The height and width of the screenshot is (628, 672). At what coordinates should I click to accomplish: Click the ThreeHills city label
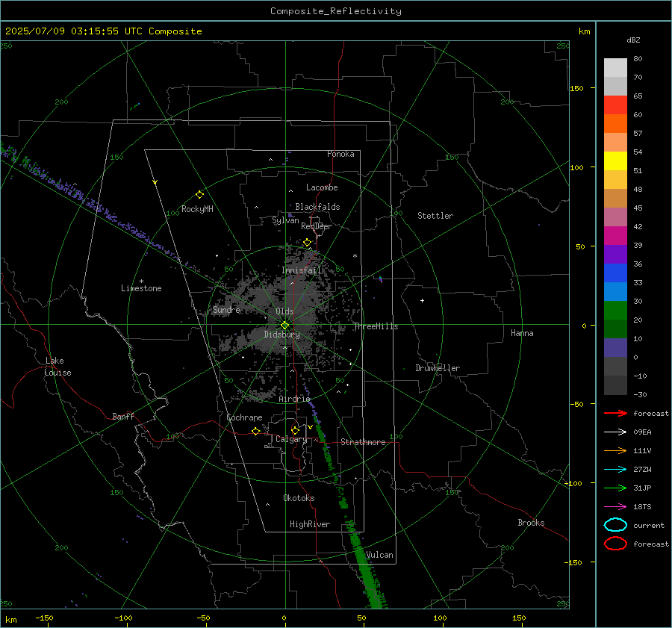tap(376, 326)
